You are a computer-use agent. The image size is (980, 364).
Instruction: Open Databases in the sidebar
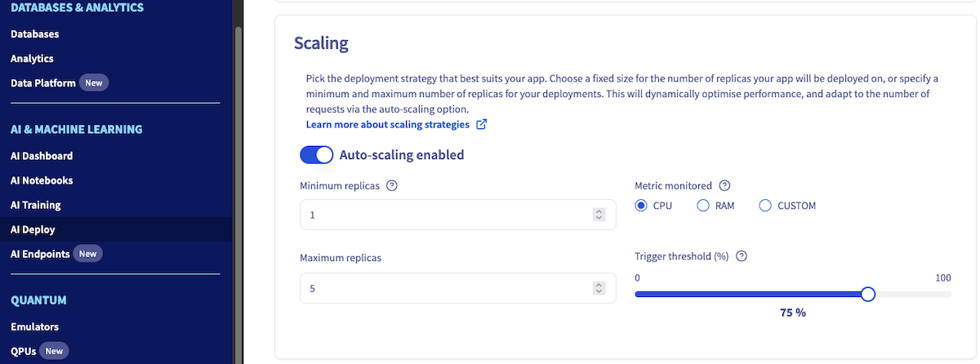(34, 34)
